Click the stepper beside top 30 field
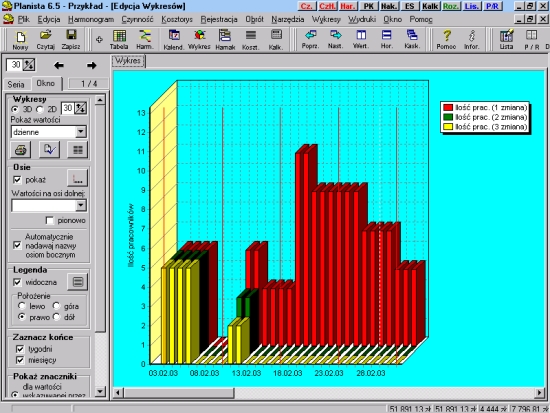This screenshot has width=550, height=413. pos(29,65)
